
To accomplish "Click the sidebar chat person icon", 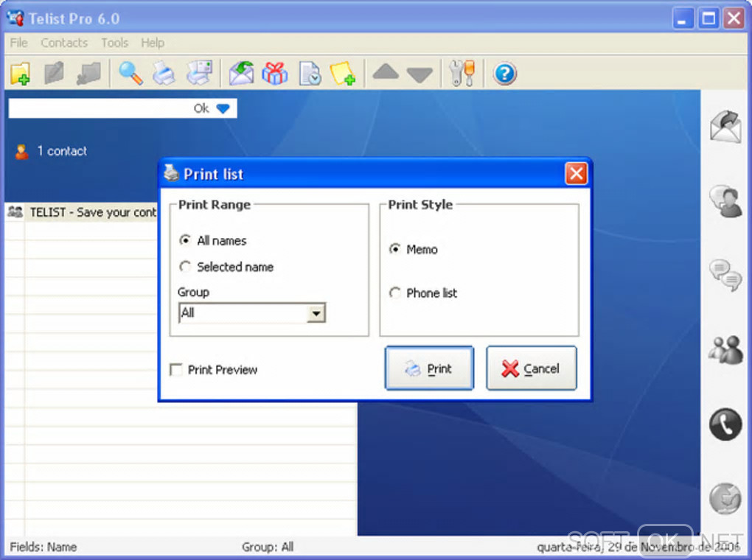I will coord(725,201).
